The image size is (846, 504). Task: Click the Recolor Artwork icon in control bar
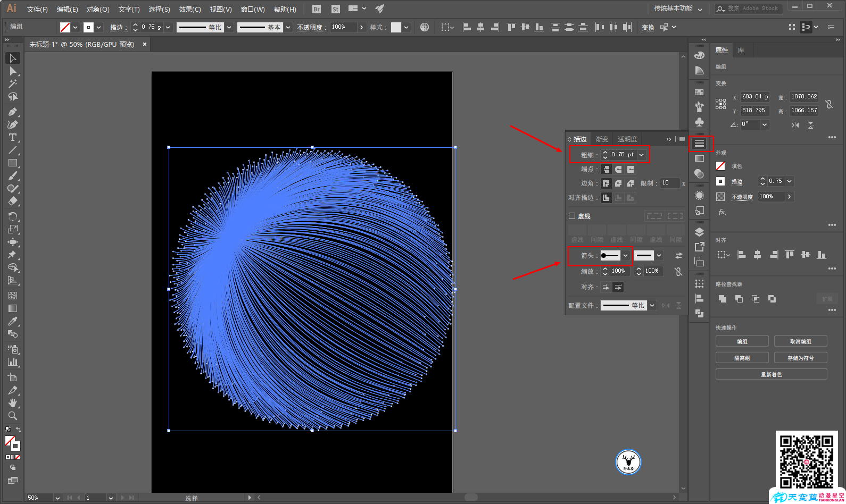[x=425, y=27]
